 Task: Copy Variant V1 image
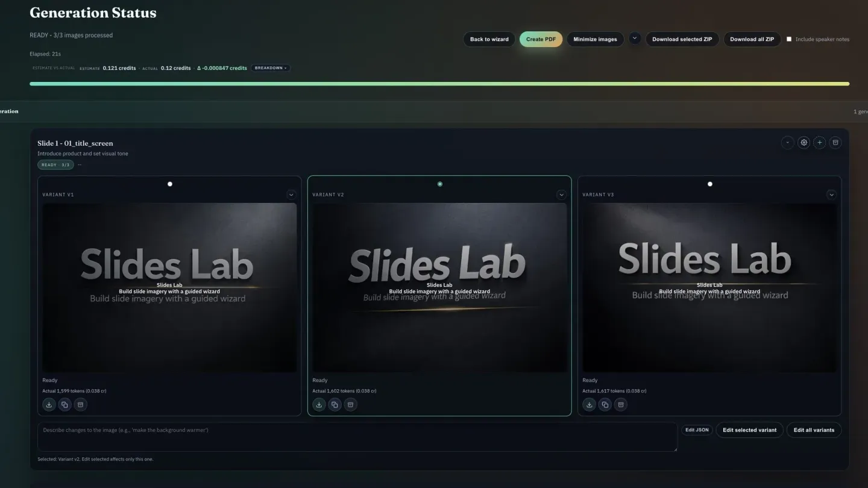click(64, 405)
